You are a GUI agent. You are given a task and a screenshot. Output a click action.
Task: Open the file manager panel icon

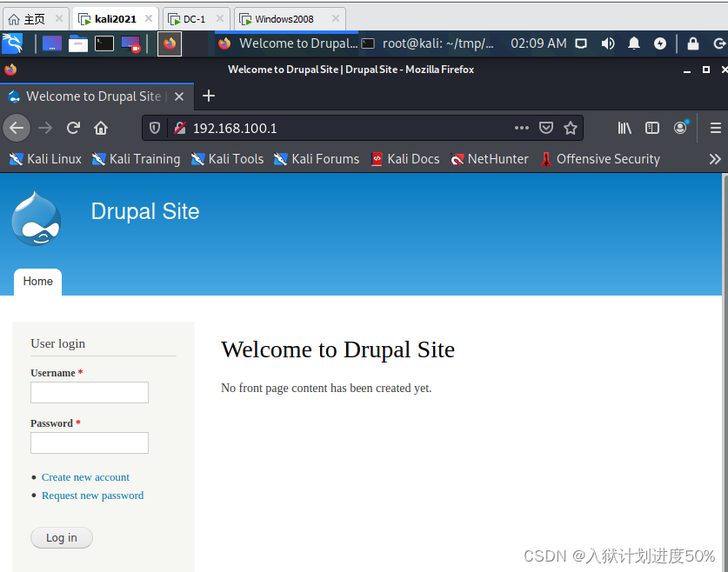[x=78, y=44]
